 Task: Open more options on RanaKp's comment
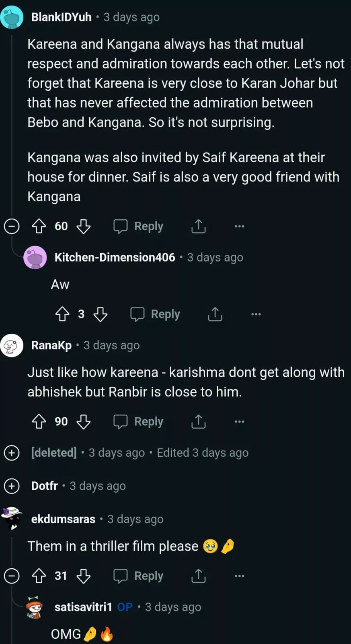pos(239,421)
